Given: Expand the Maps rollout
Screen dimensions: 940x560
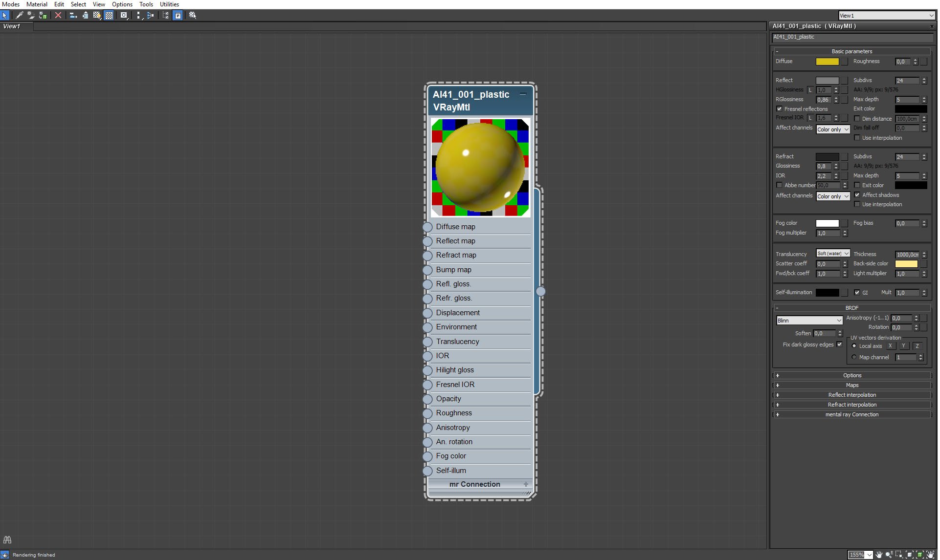Looking at the screenshot, I should point(852,385).
